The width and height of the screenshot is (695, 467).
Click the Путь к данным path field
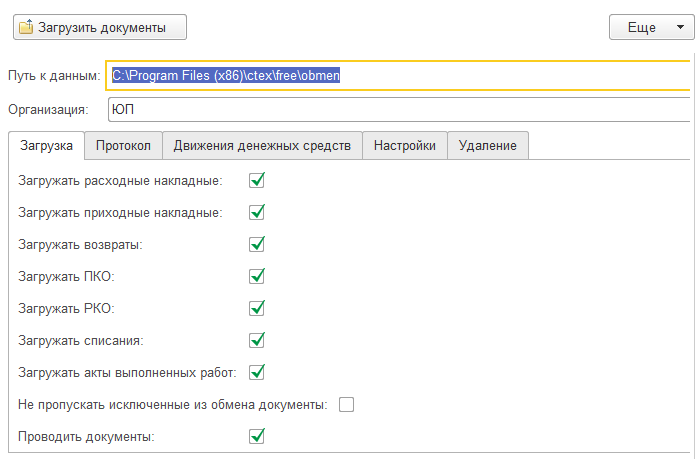click(400, 76)
